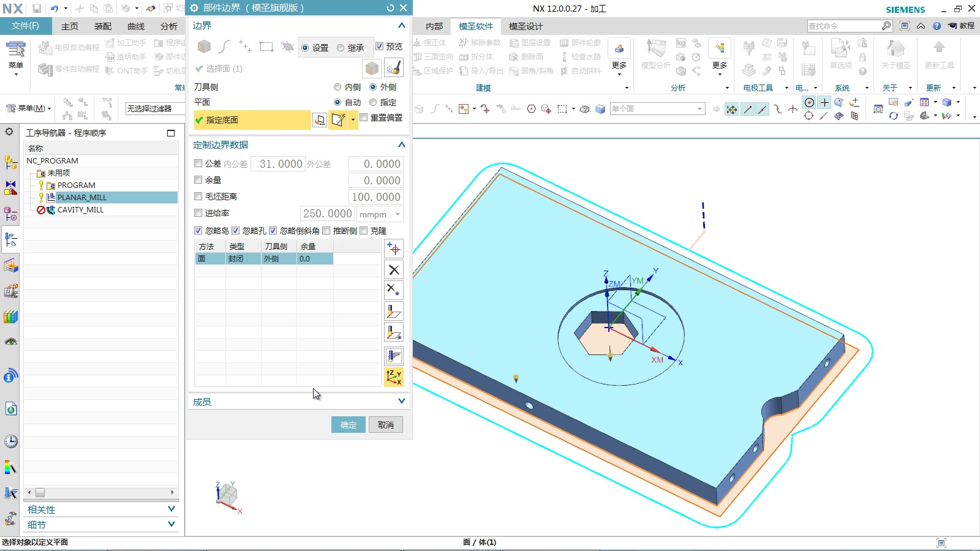Image resolution: width=980 pixels, height=551 pixels.
Task: Select the 内侧 tool side radio button
Action: point(337,87)
